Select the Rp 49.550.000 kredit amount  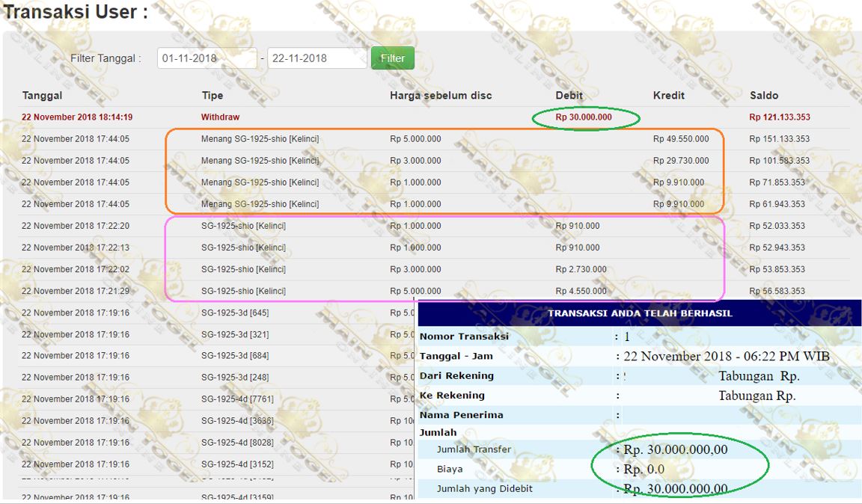[678, 139]
